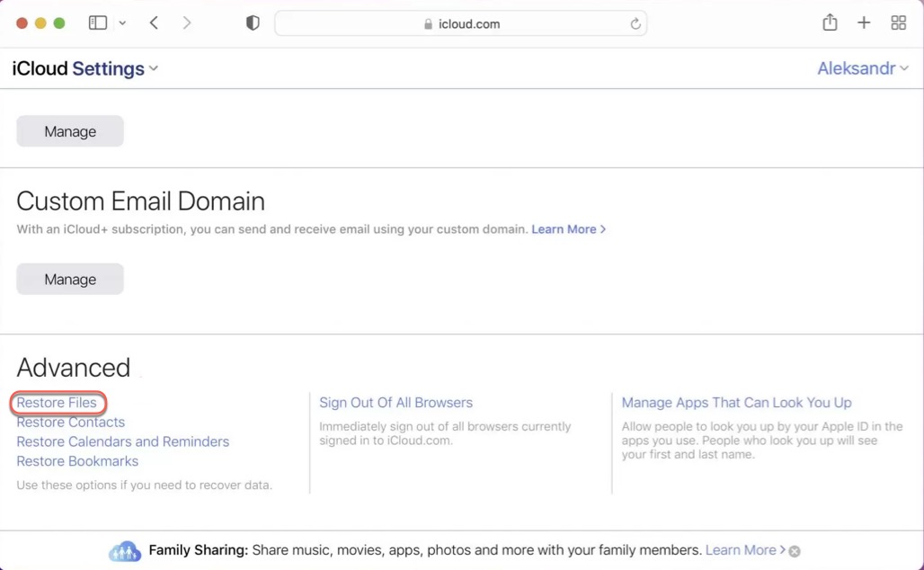Open Restore Calendars and Reminders

(122, 441)
